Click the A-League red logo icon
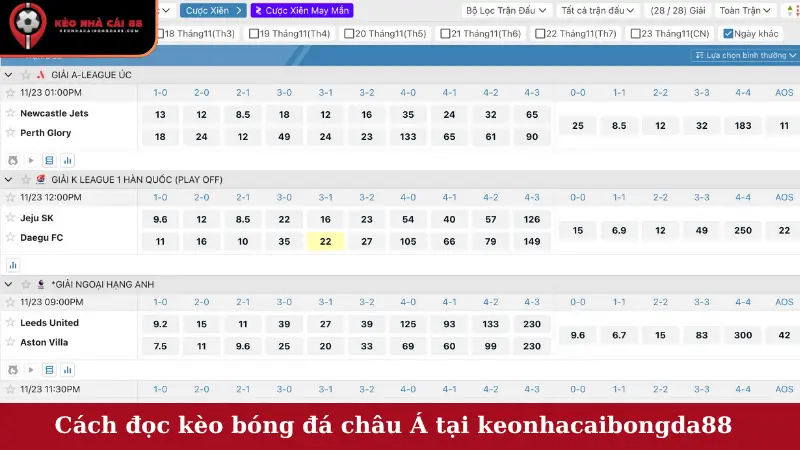The height and width of the screenshot is (450, 800). 41,75
